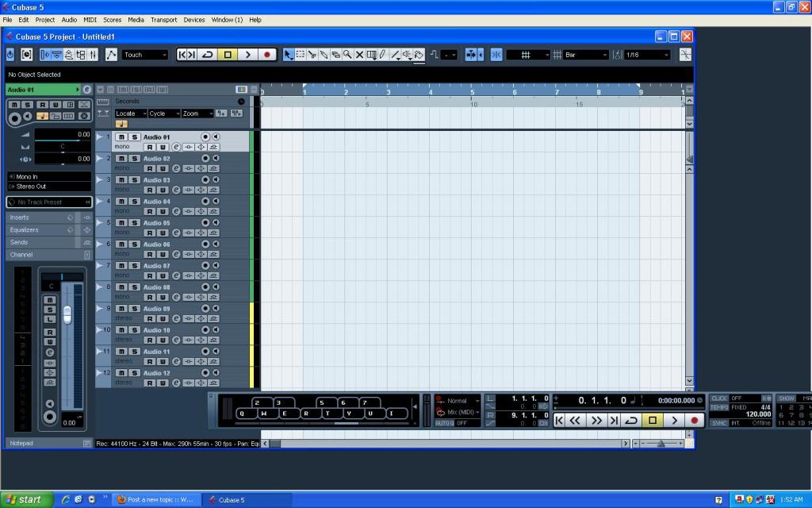Image resolution: width=812 pixels, height=508 pixels.
Task: Enable Write automation on Audio 04
Action: (163, 211)
